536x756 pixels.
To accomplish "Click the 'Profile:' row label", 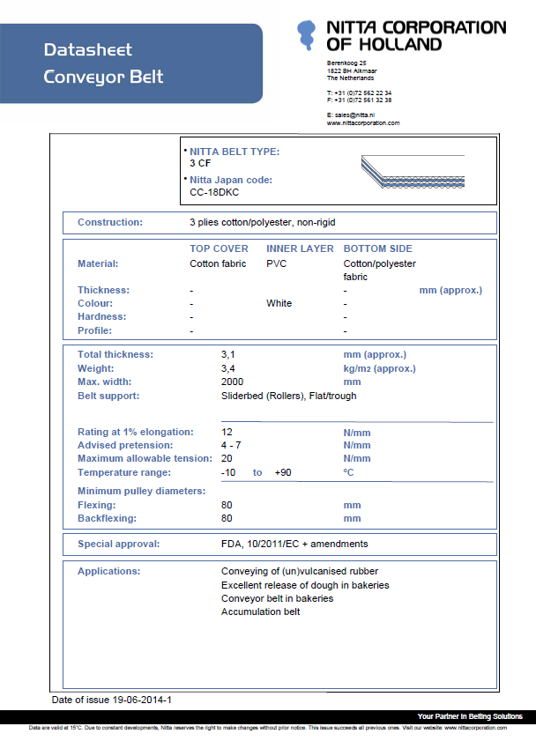I will 94,330.
